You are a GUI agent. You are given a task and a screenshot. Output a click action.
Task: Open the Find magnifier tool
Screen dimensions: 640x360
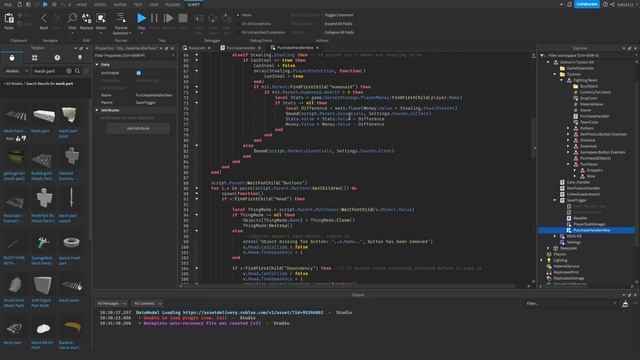pos(72,18)
